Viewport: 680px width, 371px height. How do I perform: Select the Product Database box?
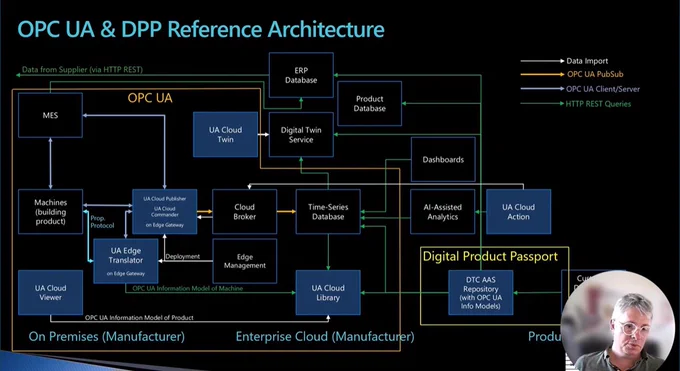369,103
